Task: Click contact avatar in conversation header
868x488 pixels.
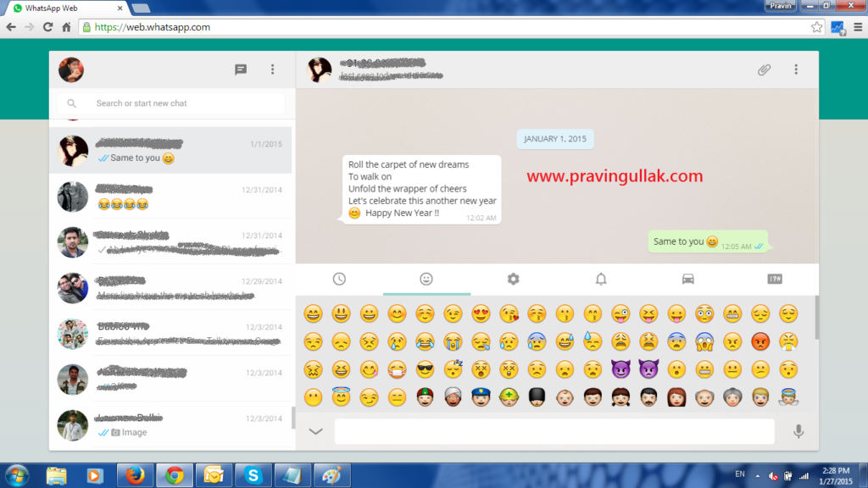Action: (x=320, y=69)
